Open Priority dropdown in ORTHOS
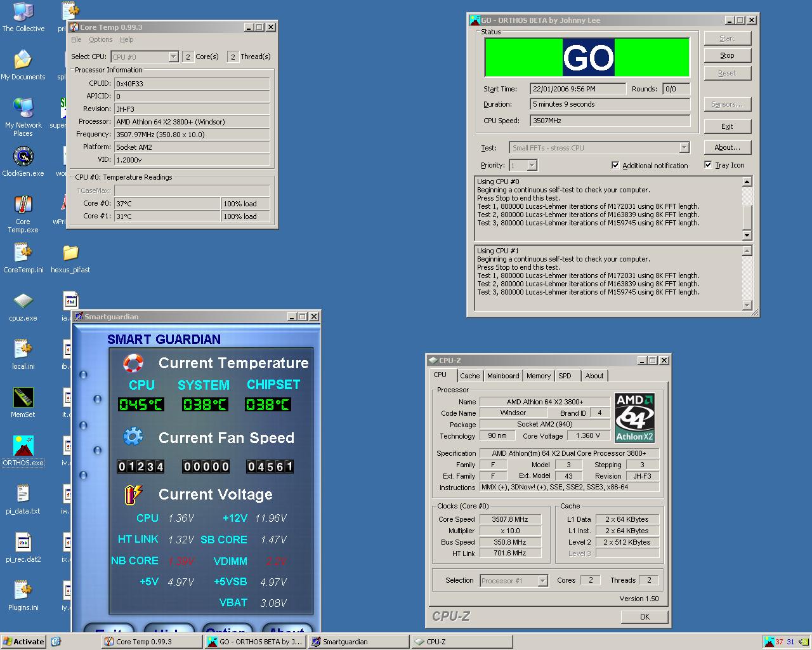 [x=532, y=165]
